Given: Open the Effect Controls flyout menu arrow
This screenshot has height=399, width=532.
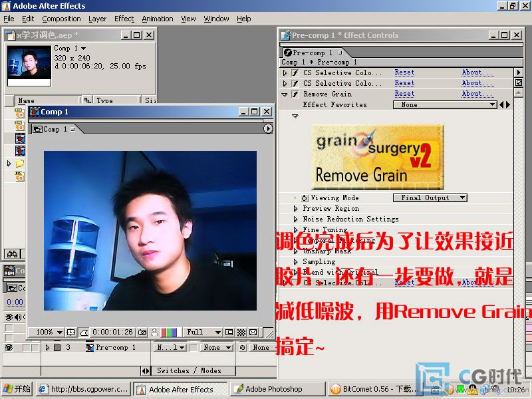Looking at the screenshot, I should point(519,72).
